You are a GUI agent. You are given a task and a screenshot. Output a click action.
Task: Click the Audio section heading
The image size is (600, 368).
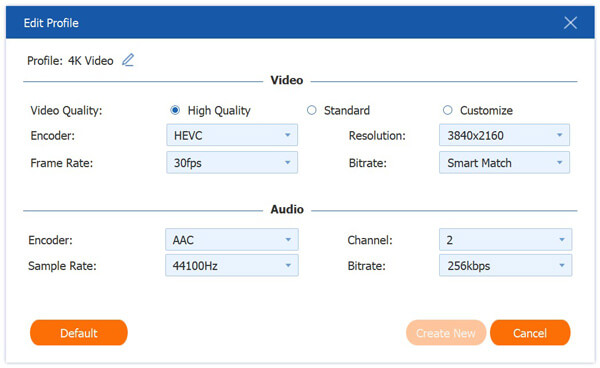coord(287,209)
